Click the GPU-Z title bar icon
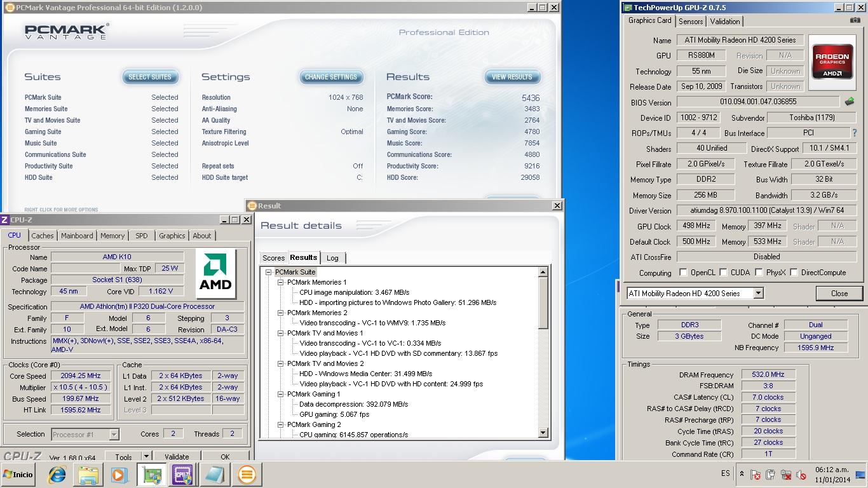868x488 pixels. [x=627, y=8]
